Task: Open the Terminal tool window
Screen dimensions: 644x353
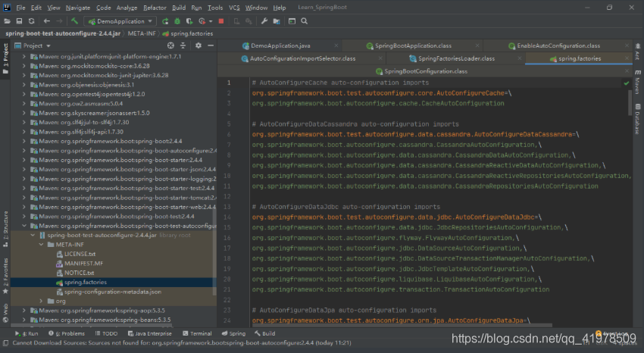Action: (197, 333)
